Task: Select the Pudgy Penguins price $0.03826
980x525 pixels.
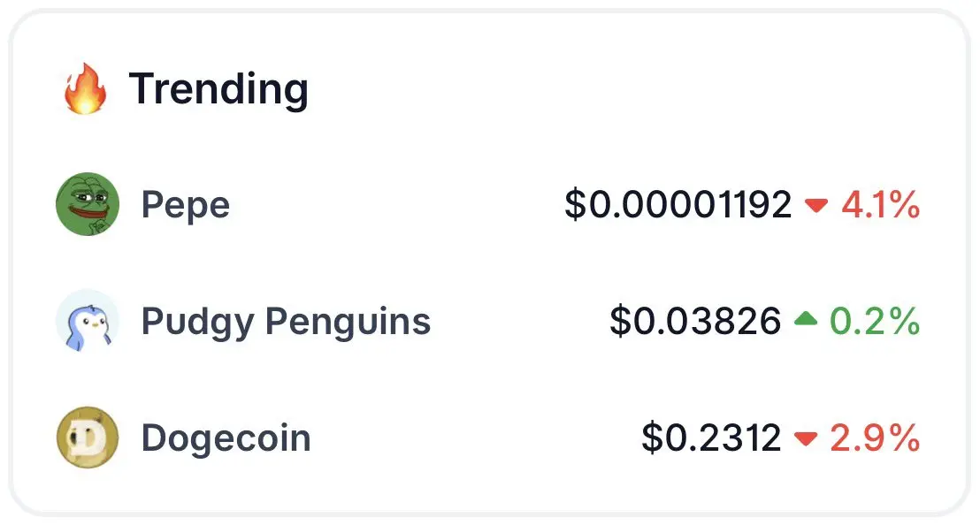Action: (695, 321)
